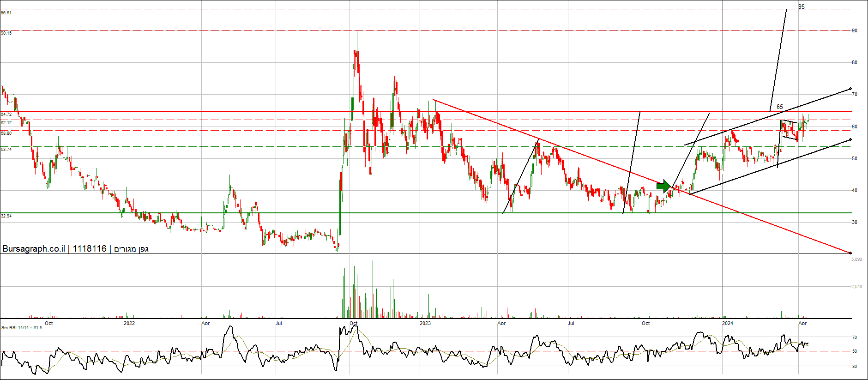Click the 32.94 support price label
Image resolution: width=868 pixels, height=380 pixels.
(6, 216)
